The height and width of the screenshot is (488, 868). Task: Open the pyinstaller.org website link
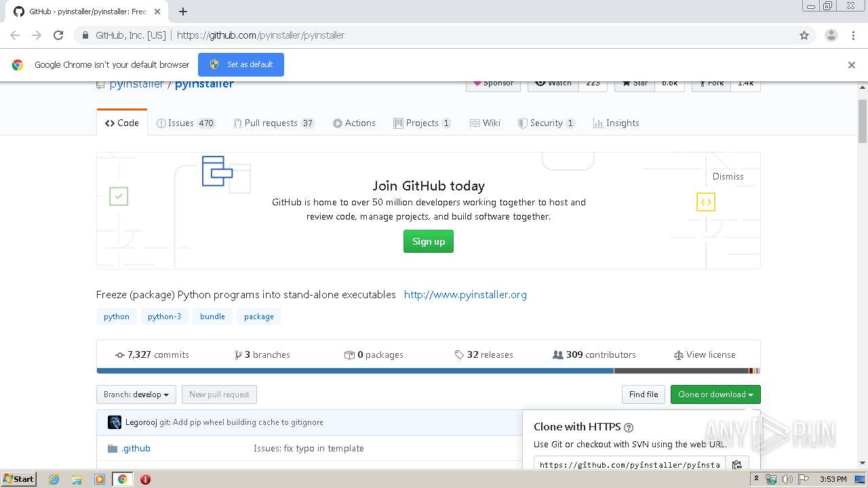pyautogui.click(x=465, y=294)
